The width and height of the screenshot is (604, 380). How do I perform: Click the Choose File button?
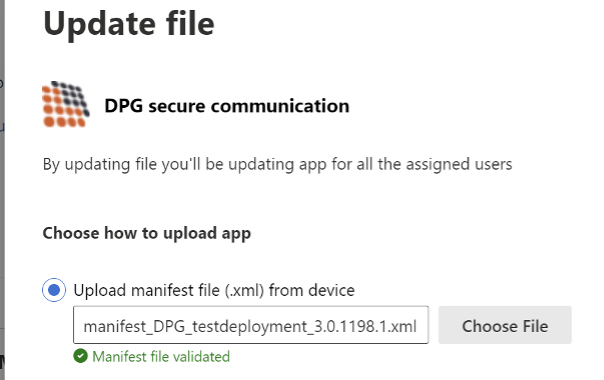point(505,325)
